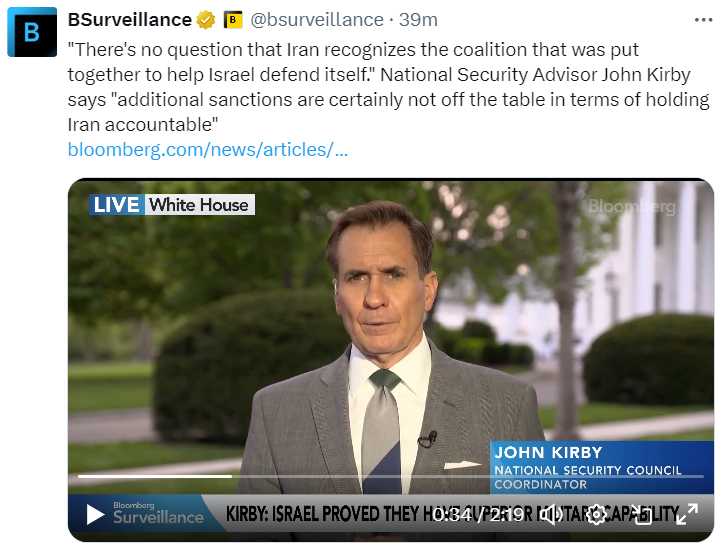Screen dimensions: 724x547
Task: Open video settings gear menu
Action: [x=597, y=514]
